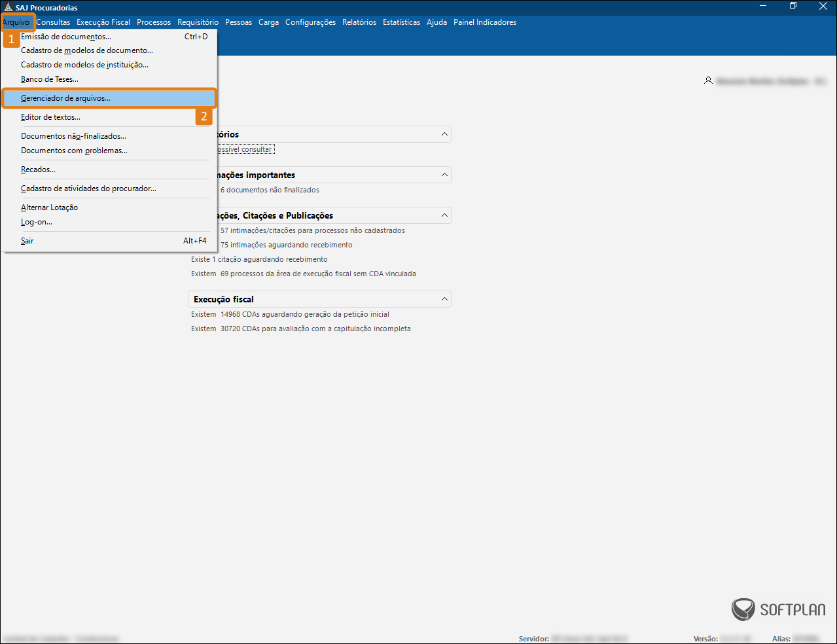Click the Softplan logo
This screenshot has height=644, width=837.
click(778, 609)
